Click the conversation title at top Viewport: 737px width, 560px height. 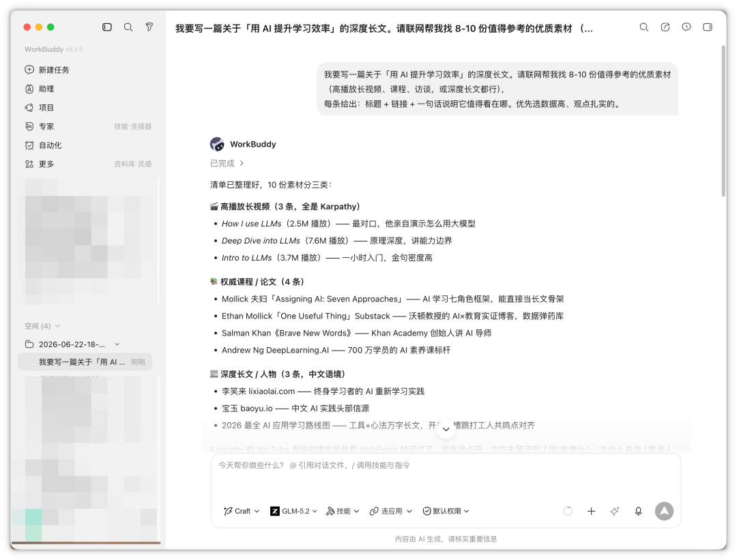(x=384, y=29)
